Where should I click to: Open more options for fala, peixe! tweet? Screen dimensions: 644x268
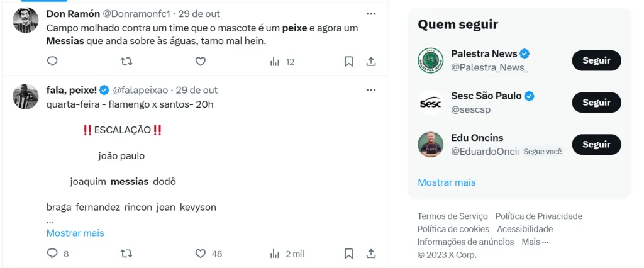371,90
